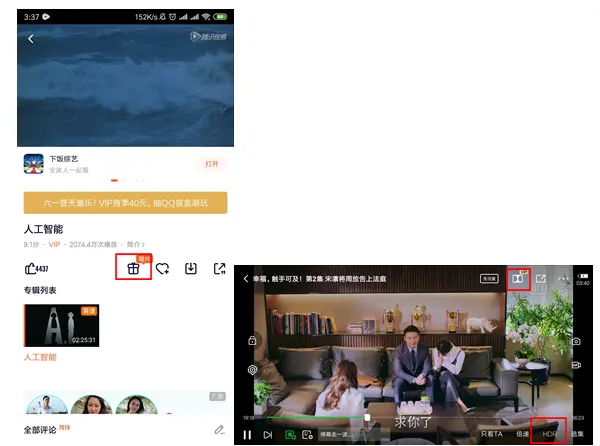Go back from the landscape drama player
This screenshot has height=446, width=600.
246,278
